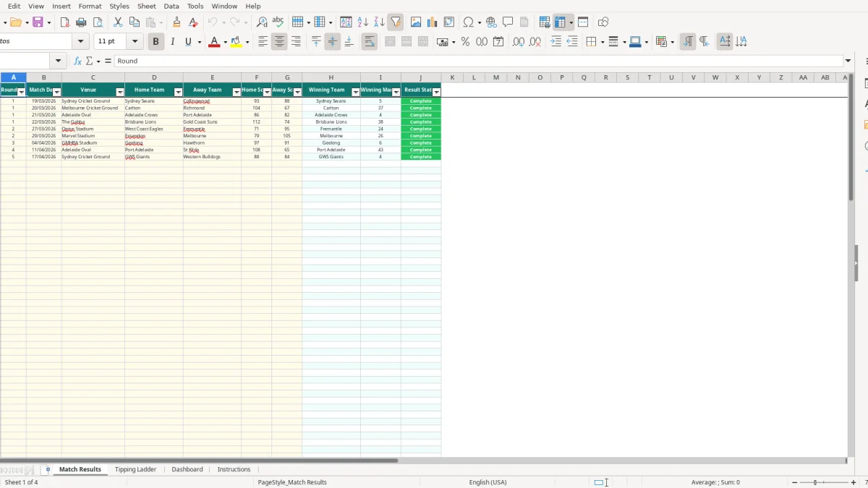This screenshot has height=488, width=868.
Task: Switch to the Dashboard sheet tab
Action: (187, 469)
